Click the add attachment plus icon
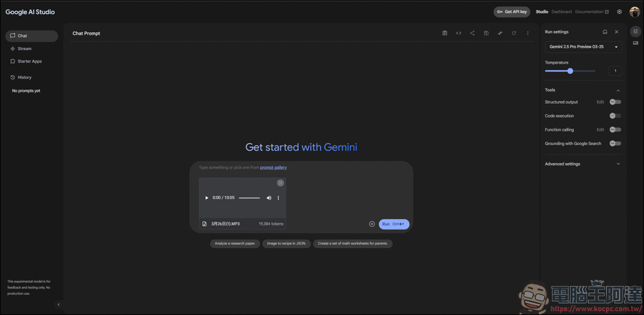The width and height of the screenshot is (644, 315). point(372,224)
